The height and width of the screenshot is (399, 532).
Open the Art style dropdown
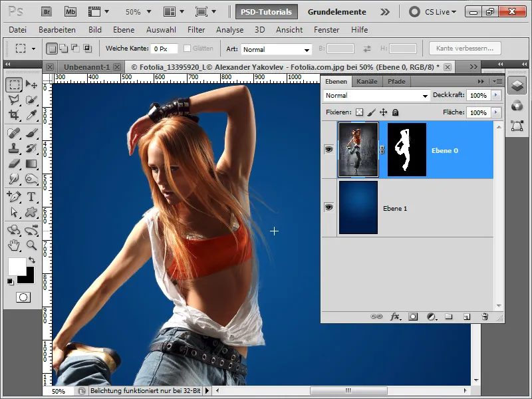click(276, 49)
